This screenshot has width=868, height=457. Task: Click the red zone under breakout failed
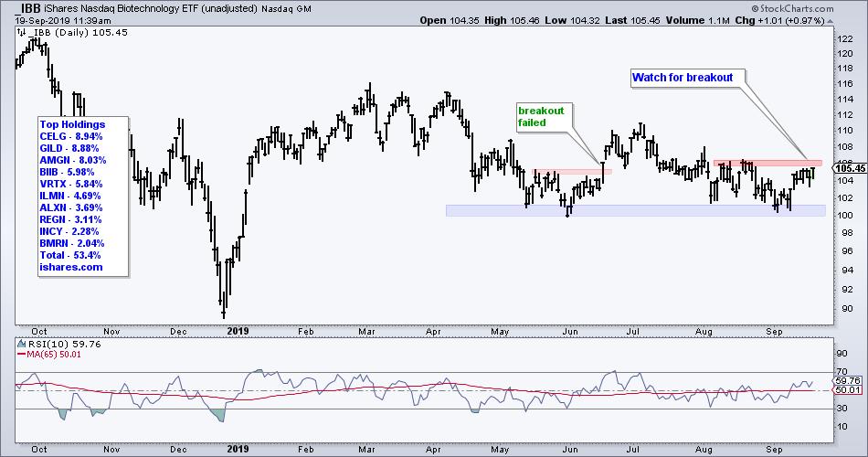pyautogui.click(x=572, y=172)
